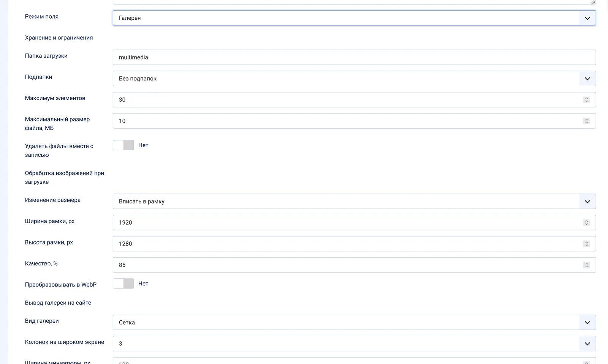Open the Изменение размера dropdown
608x364 pixels.
(354, 202)
